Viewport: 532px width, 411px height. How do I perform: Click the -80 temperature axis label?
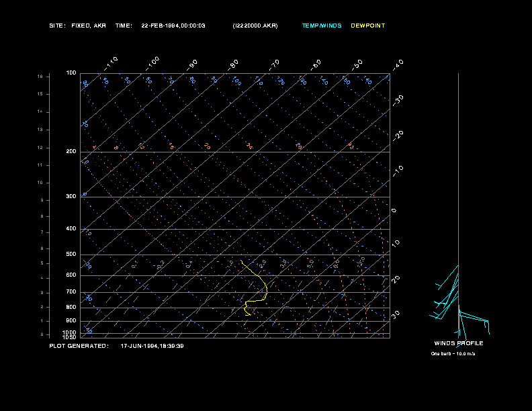click(233, 65)
